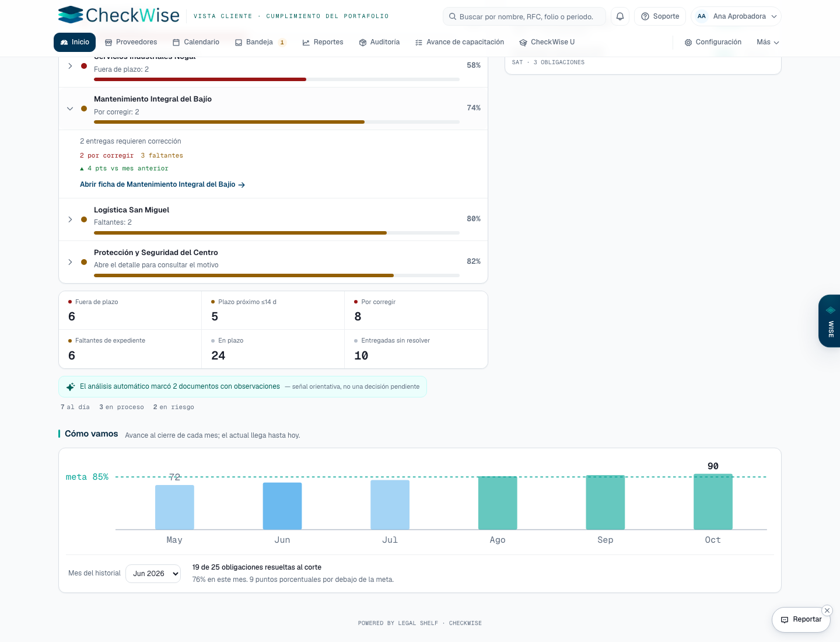Select the Por corregir 8 card
This screenshot has width=840, height=642.
[x=416, y=310]
